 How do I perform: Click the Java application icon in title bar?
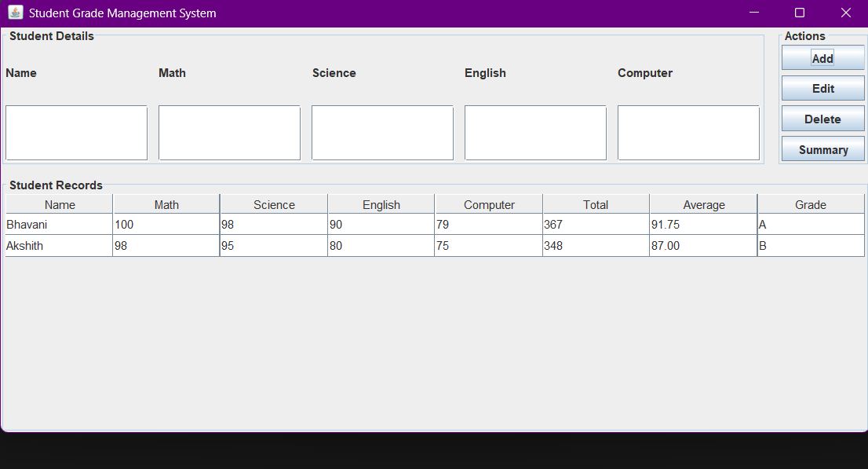pyautogui.click(x=15, y=13)
